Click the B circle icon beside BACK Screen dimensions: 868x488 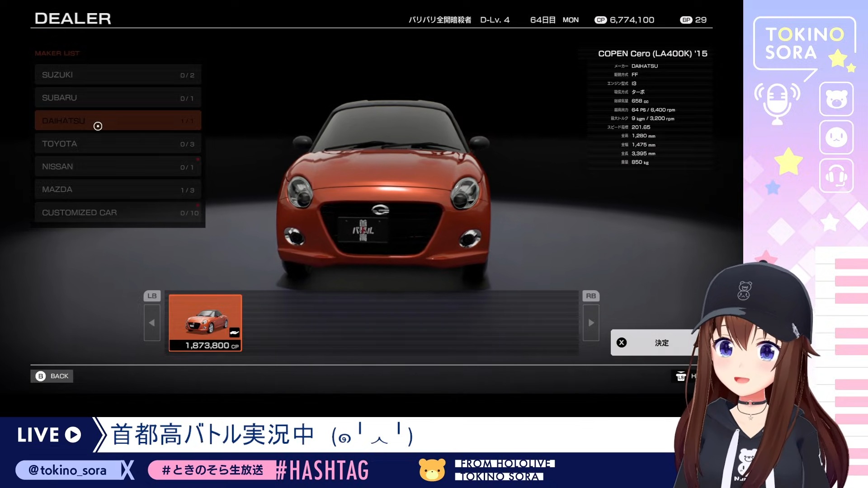(41, 376)
